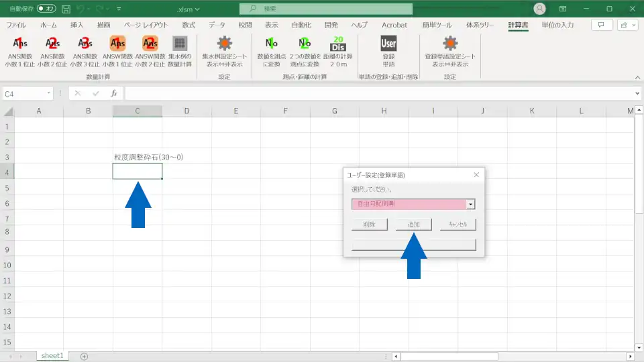Switch to the ホーム tab
Image resolution: width=644 pixels, height=362 pixels.
pos(48,25)
